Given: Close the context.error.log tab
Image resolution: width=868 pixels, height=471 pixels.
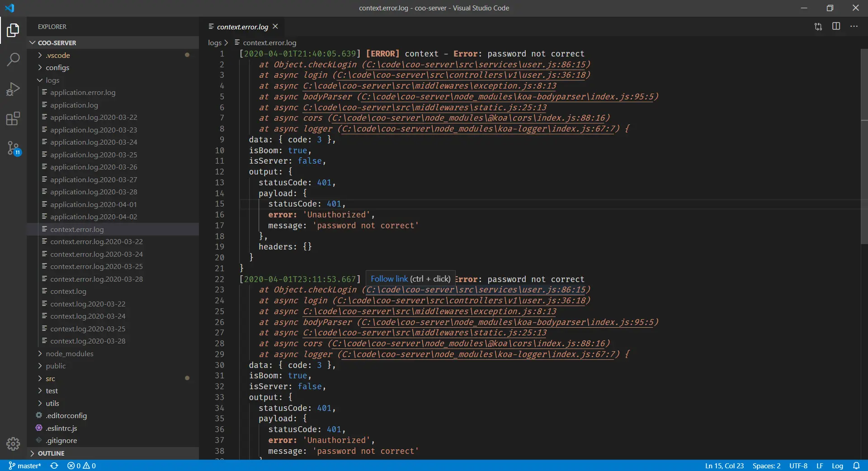Looking at the screenshot, I should [x=275, y=27].
